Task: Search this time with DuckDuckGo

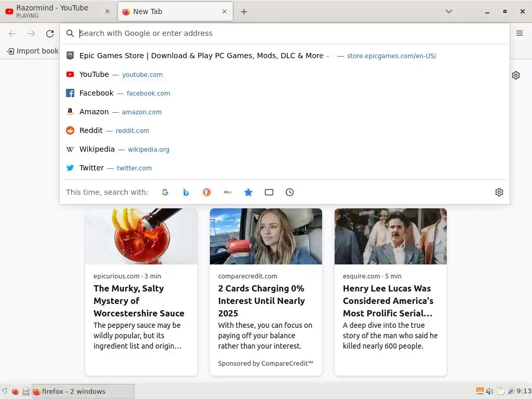Action: pyautogui.click(x=207, y=192)
